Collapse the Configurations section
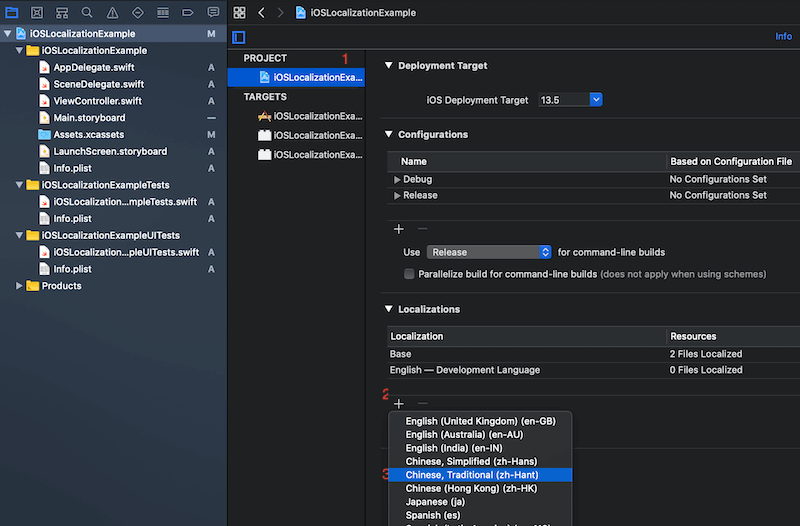Screen dimensions: 800x526 coord(389,134)
